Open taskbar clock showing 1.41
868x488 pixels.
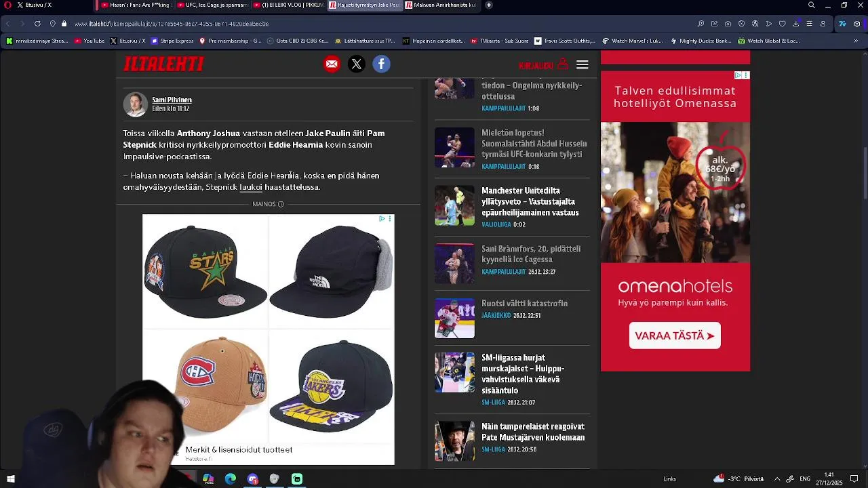pos(829,479)
